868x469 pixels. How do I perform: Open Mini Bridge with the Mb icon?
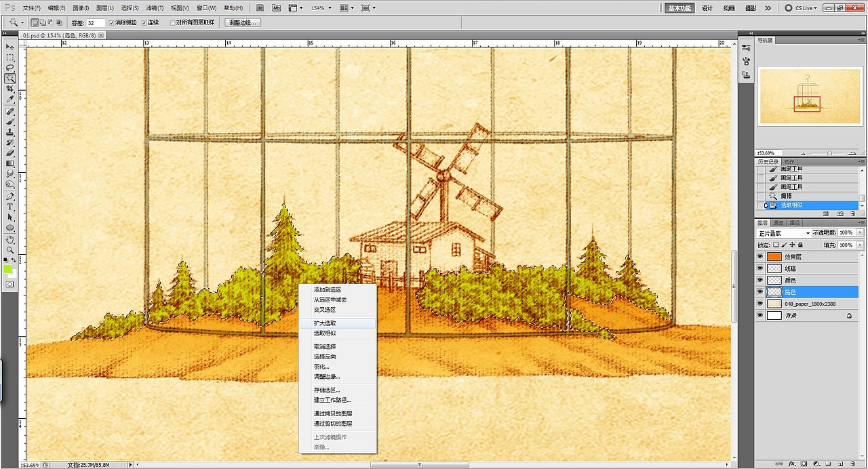[276, 8]
